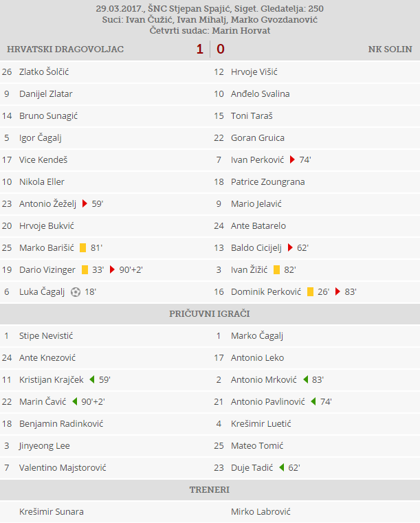Open the Hrvatski Dragovoljac team name
Image resolution: width=420 pixels, height=523 pixels.
[x=65, y=49]
